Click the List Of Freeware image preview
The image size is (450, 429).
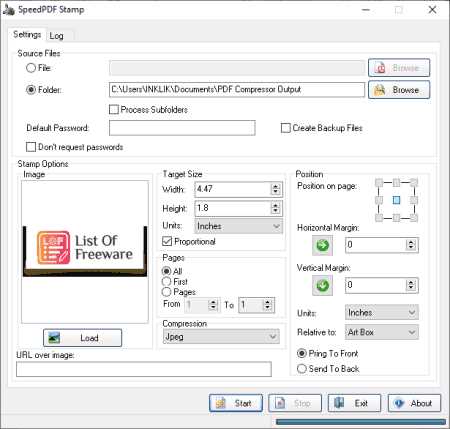pyautogui.click(x=85, y=252)
